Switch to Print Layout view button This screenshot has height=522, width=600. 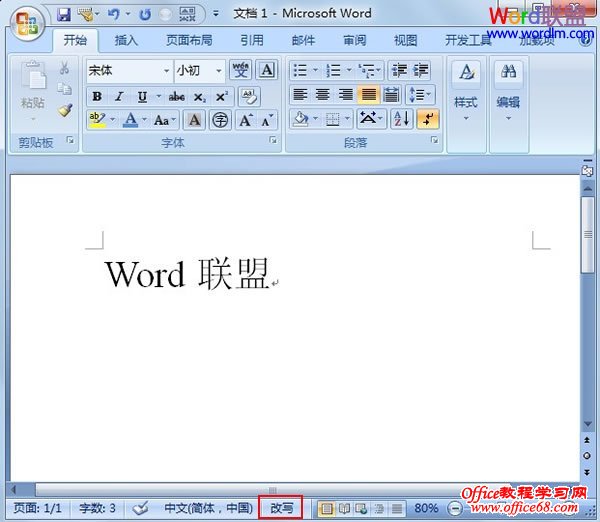[326, 508]
